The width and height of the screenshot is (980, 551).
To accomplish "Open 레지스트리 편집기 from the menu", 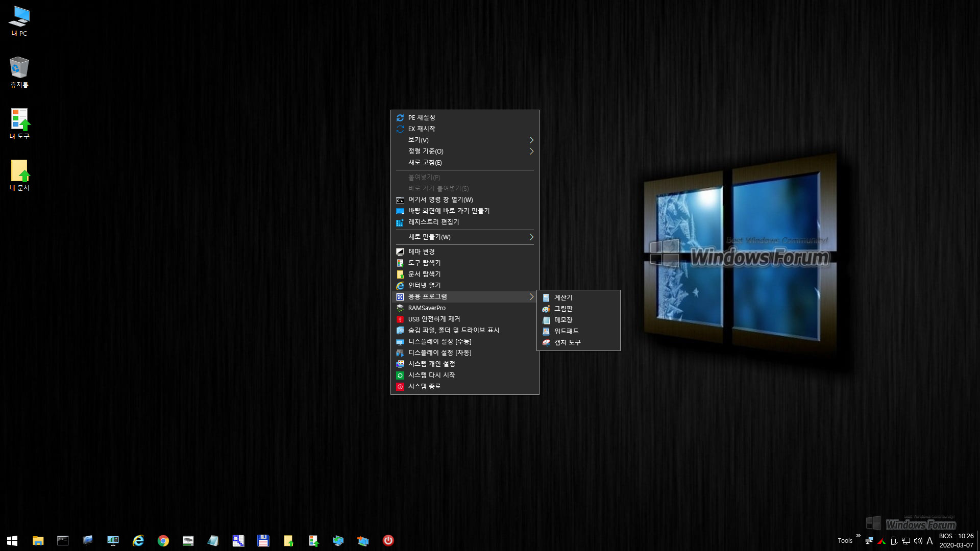I will (x=465, y=222).
